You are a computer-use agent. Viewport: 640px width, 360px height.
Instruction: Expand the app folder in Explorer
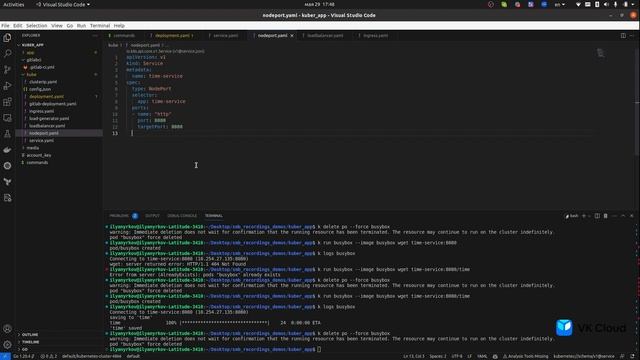click(31, 52)
